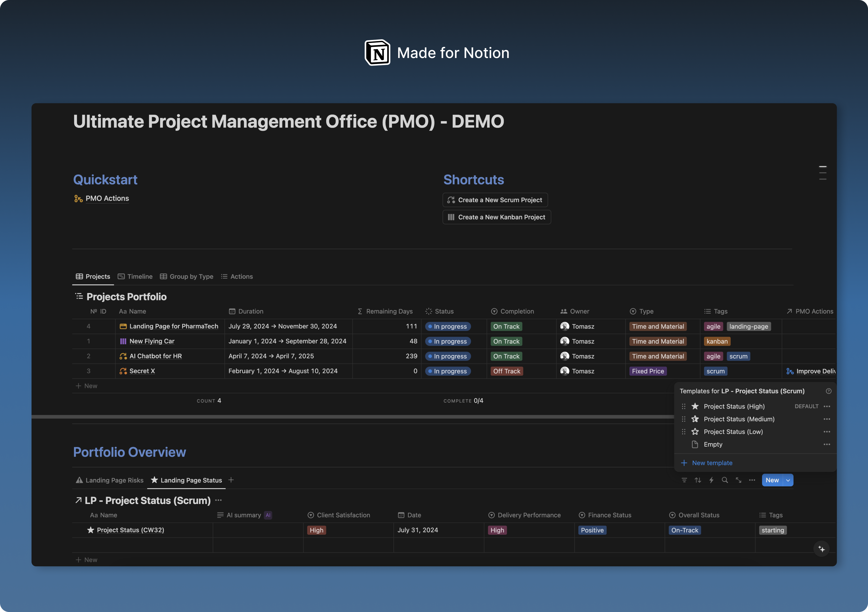868x612 pixels.
Task: Add new row in Projects Portfolio table
Action: tap(87, 386)
